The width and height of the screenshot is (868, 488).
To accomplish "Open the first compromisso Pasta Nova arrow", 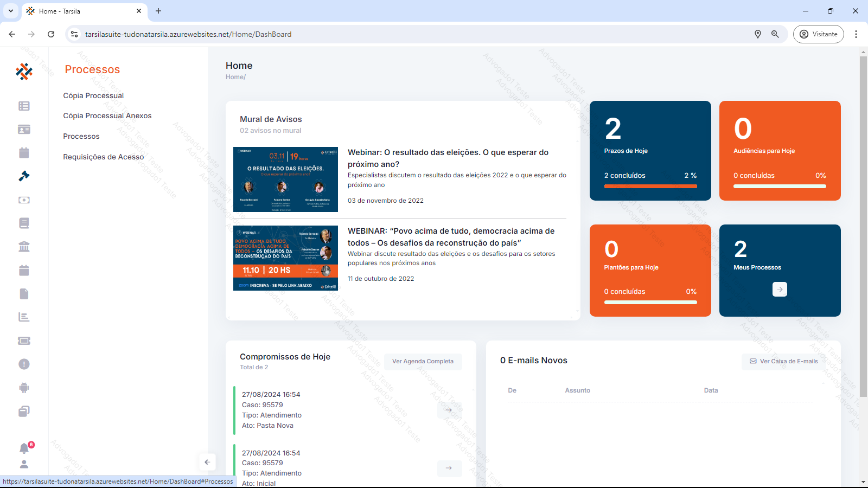I will point(449,410).
